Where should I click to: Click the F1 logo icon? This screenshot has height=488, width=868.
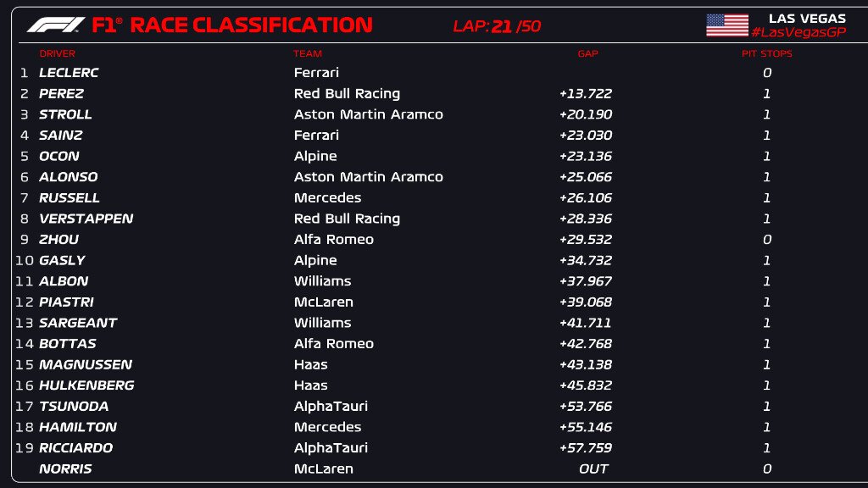pos(56,25)
